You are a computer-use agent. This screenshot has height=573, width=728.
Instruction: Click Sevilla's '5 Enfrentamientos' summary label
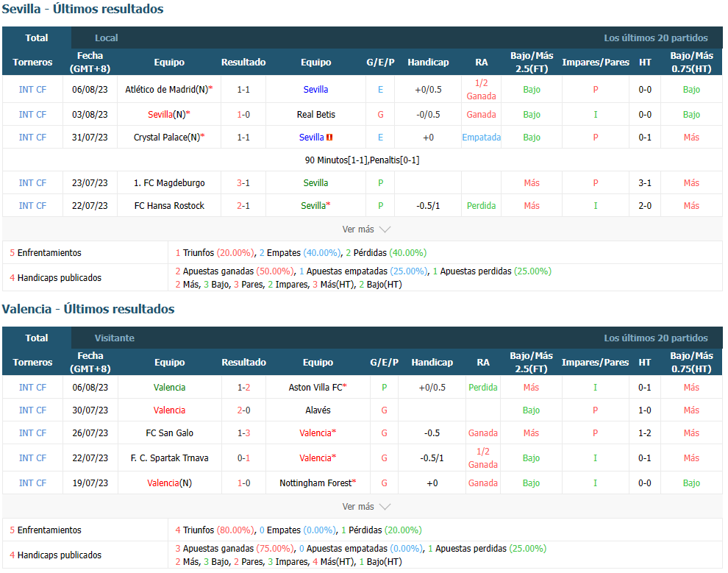[46, 252]
